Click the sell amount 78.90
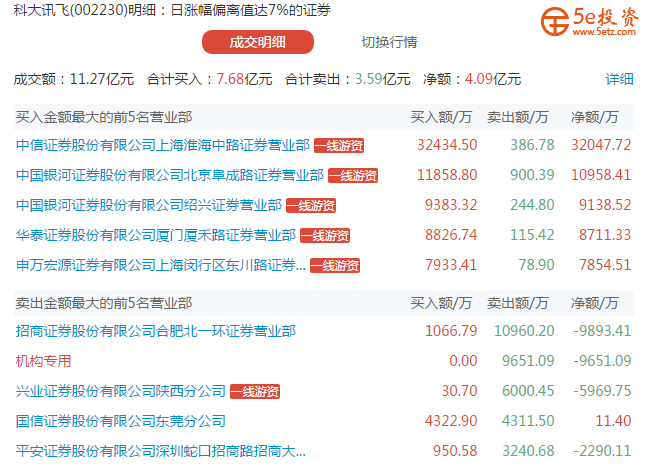 536,265
